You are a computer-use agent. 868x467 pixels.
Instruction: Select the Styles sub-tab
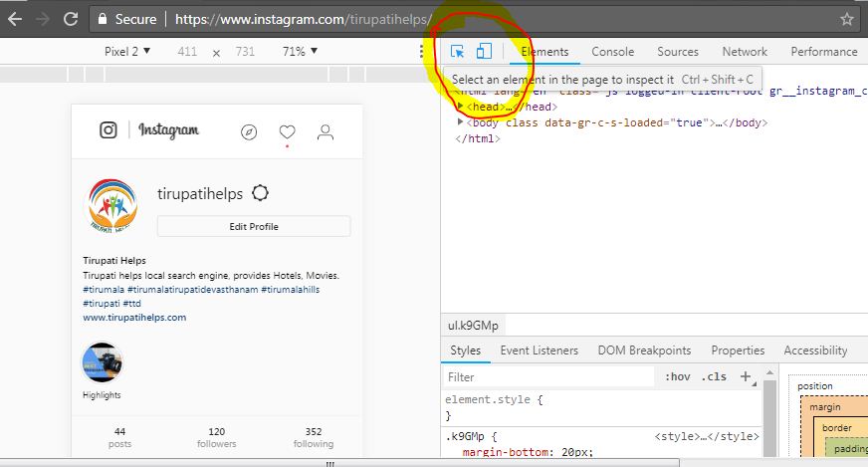(x=465, y=350)
